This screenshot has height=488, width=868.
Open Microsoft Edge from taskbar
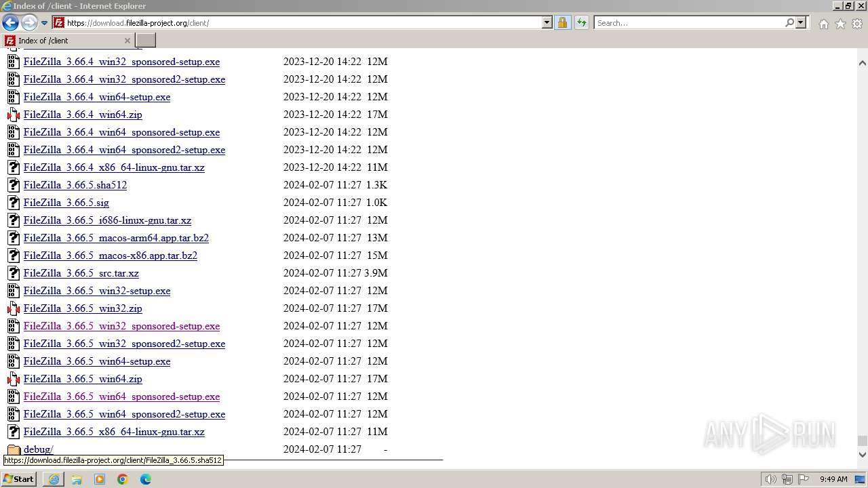pos(146,479)
